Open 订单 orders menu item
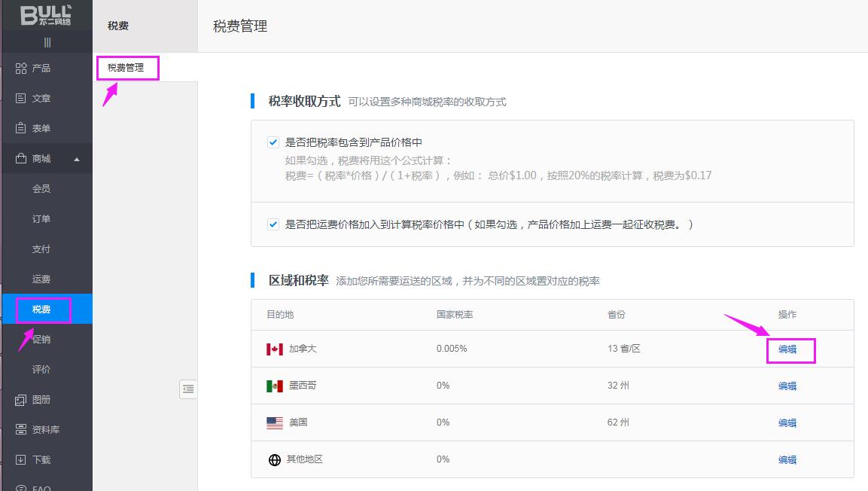The width and height of the screenshot is (868, 491). point(41,219)
